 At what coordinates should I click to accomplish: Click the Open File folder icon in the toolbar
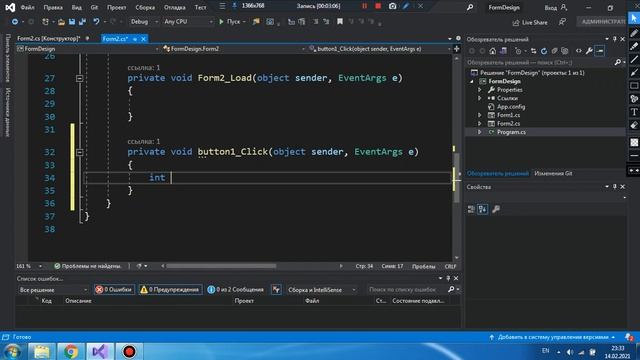point(61,22)
